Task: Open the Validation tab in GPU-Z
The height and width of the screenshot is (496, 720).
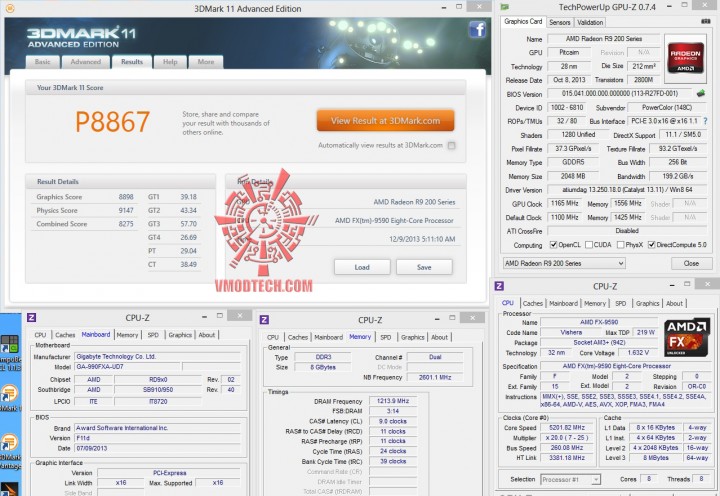Action: (x=590, y=22)
